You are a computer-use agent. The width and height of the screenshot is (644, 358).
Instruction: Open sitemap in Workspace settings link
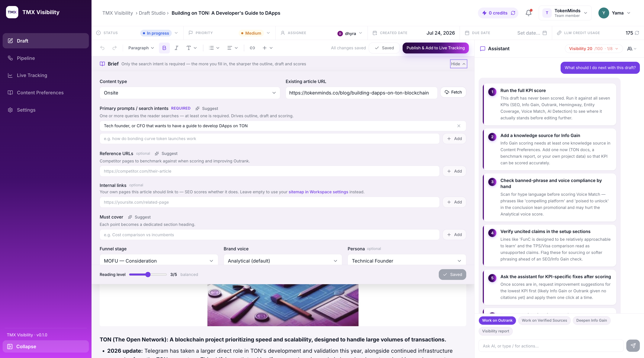[318, 192]
